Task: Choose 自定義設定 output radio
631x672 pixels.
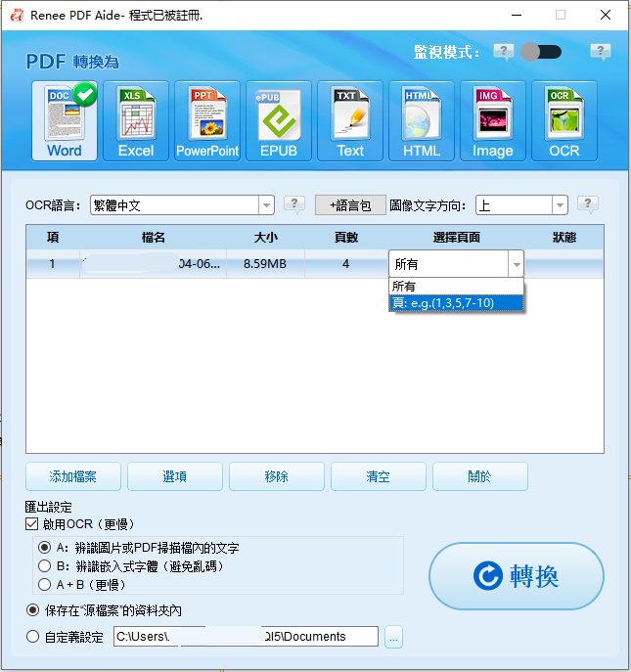Action: (x=32, y=637)
